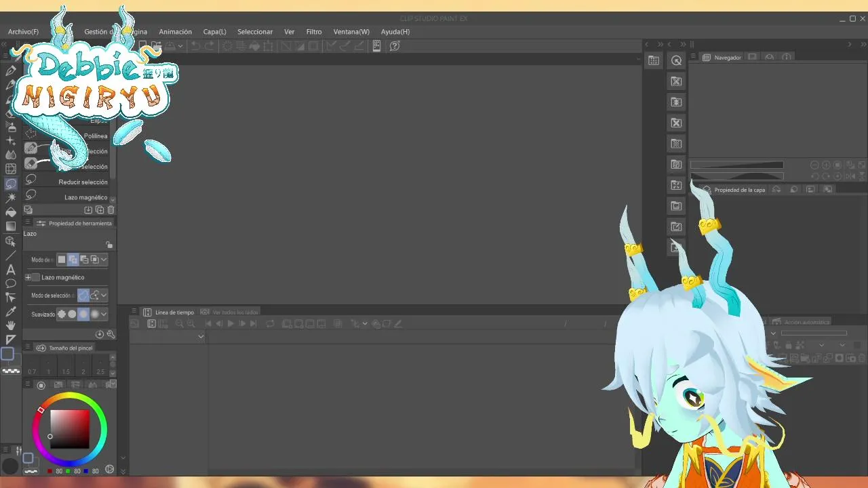Select the Balloon tool
Viewport: 868px width, 488px height.
click(x=11, y=283)
